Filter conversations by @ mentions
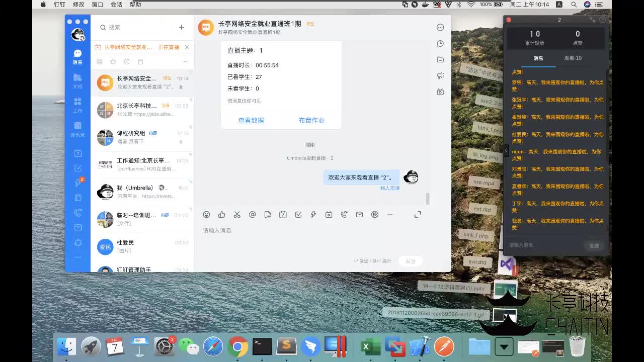Image resolution: width=644 pixels, height=362 pixels. (100, 62)
